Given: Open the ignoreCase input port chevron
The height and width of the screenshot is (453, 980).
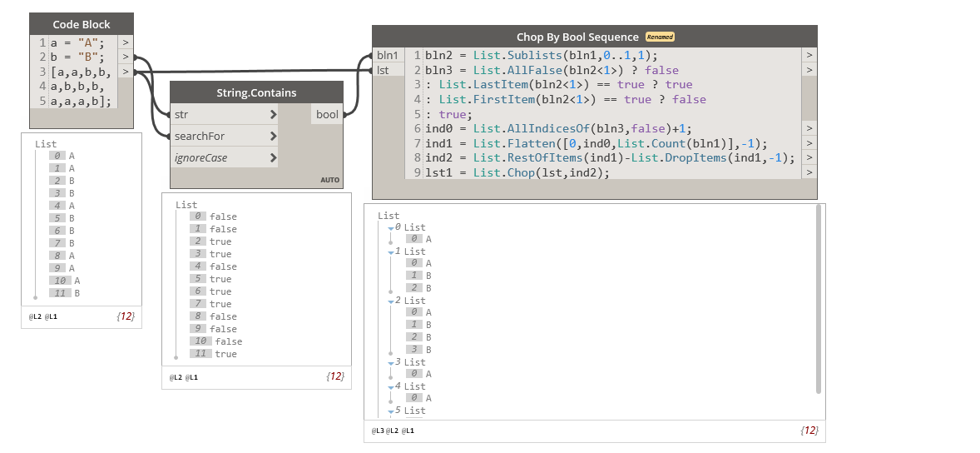Looking at the screenshot, I should pos(274,157).
